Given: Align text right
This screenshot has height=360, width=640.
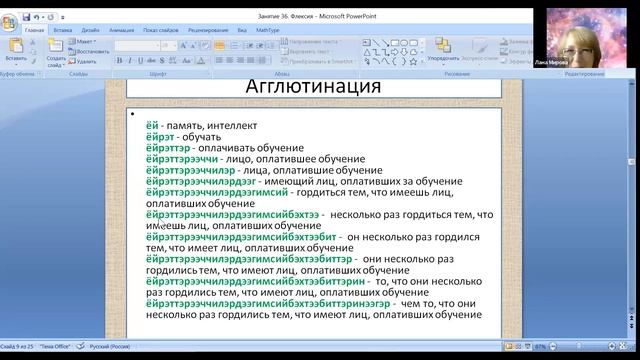Looking at the screenshot, I should click(240, 60).
